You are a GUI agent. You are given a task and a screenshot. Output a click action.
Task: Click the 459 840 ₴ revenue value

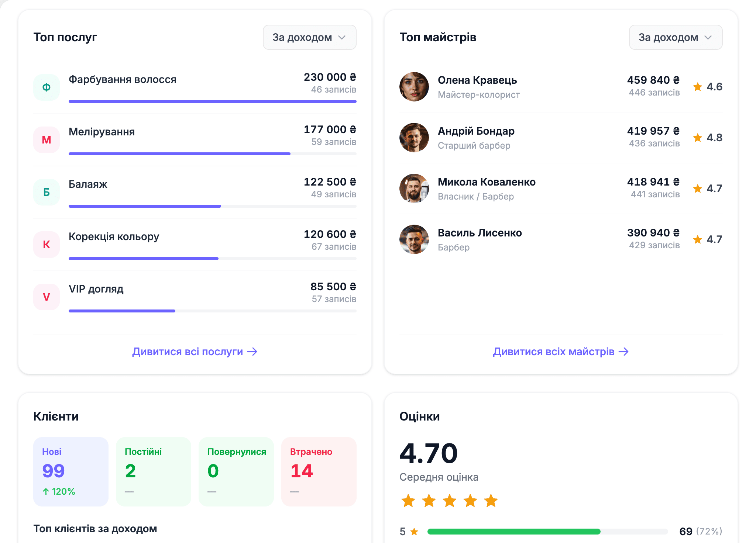point(653,80)
